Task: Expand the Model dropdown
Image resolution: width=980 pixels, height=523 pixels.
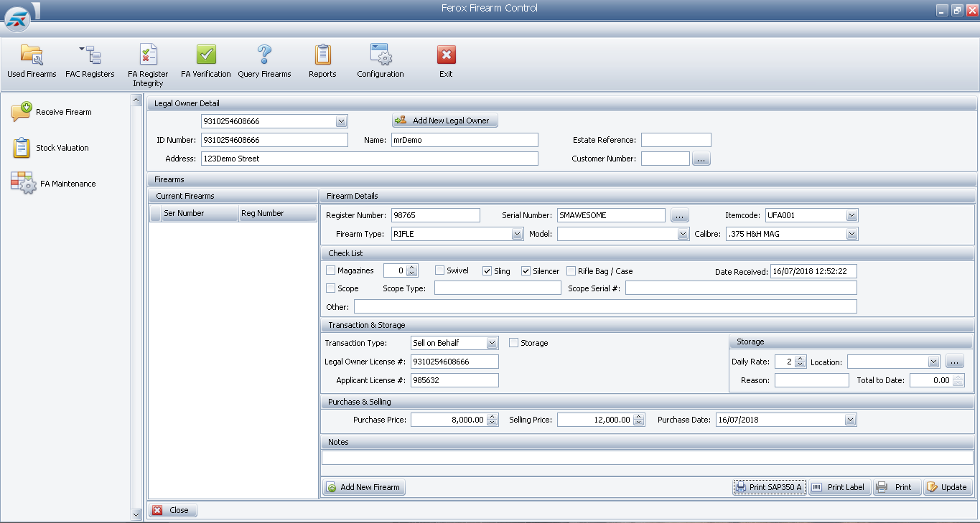Action: click(683, 234)
